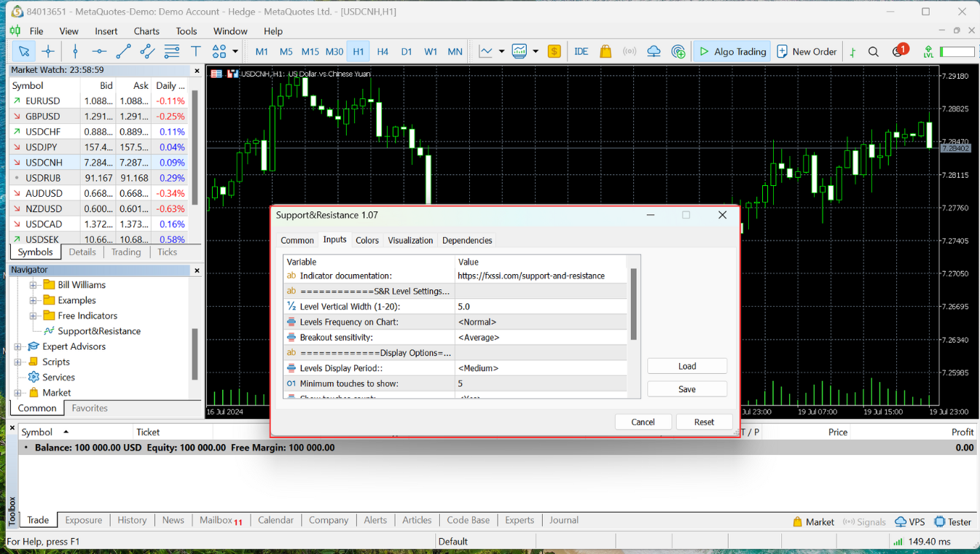This screenshot has height=554, width=980.
Task: Click Market in the bottom status bar
Action: [x=813, y=522]
